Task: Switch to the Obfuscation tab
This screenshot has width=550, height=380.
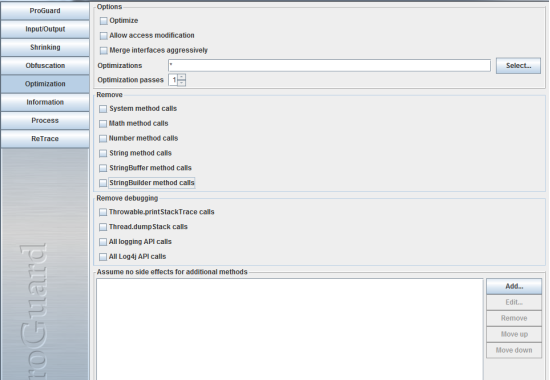Action: pos(45,66)
